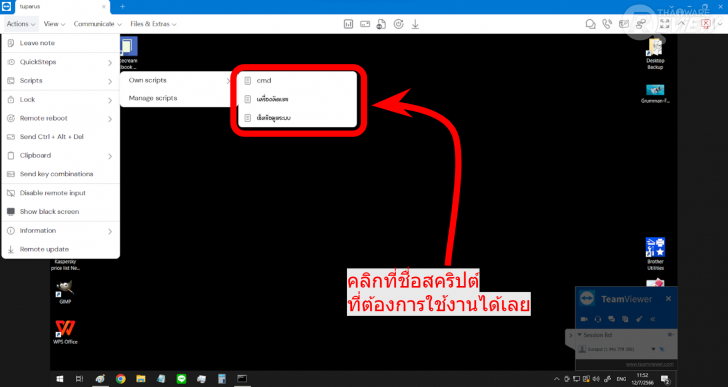Click the remote reboot circular icon in toolbar
728x387 pixels.
398,24
